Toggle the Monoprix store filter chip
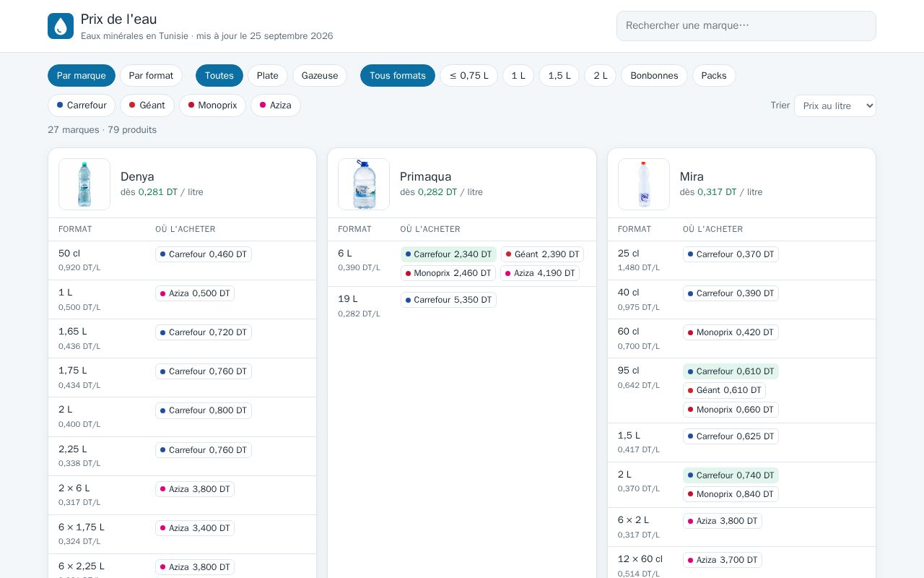Viewport: 924px width, 578px height. [x=213, y=105]
